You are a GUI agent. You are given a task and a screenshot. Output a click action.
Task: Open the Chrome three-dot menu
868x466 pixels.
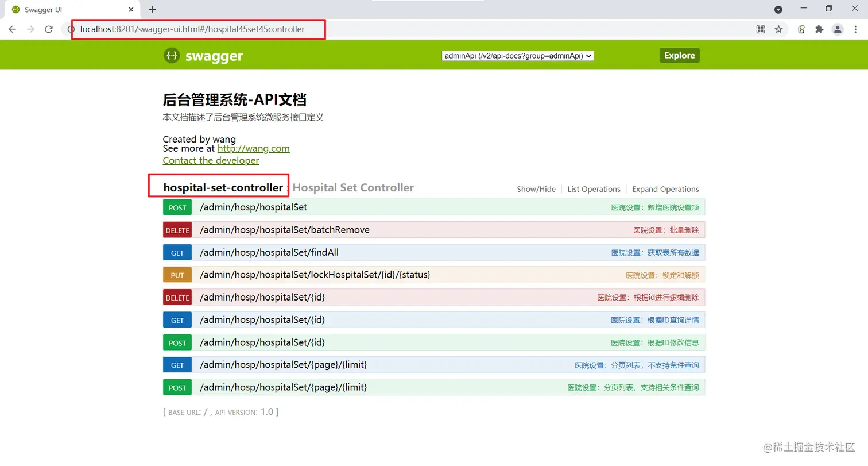click(855, 29)
